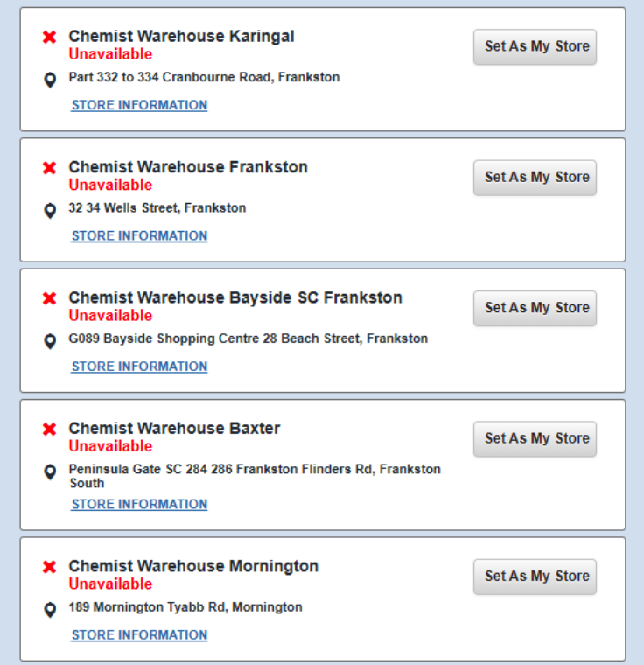Open Store Information for Karingal
Viewport: 644px width, 665px height.
[x=139, y=105]
